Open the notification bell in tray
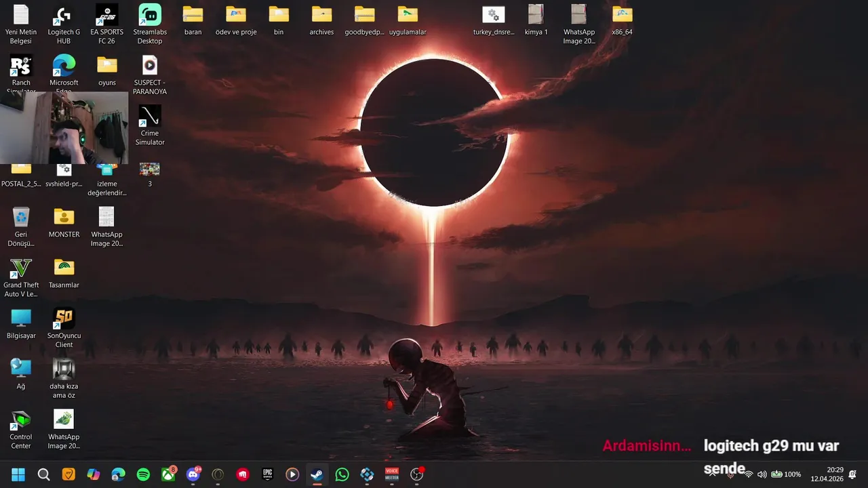Screen dimensions: 868x488 tap(852, 474)
